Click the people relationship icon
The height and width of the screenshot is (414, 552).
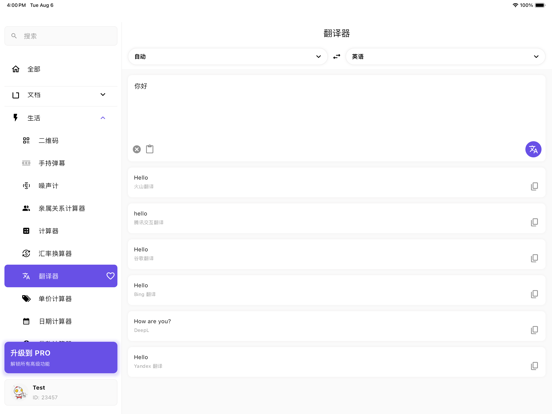26,208
